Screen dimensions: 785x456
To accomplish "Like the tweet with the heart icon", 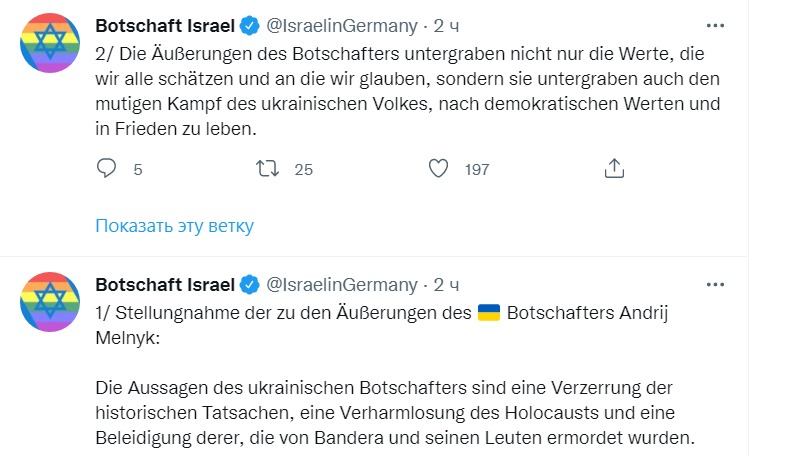I will tap(438, 169).
